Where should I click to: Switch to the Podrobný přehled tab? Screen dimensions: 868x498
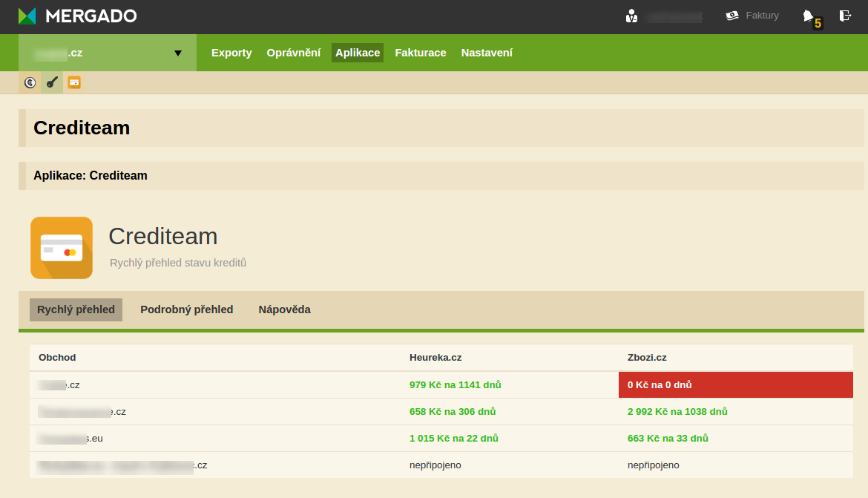coord(186,309)
